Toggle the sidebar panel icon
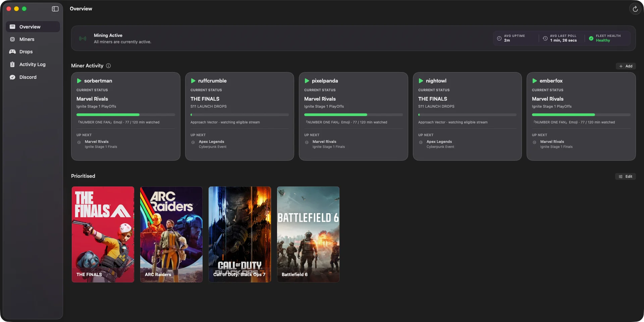The image size is (644, 322). tap(55, 9)
